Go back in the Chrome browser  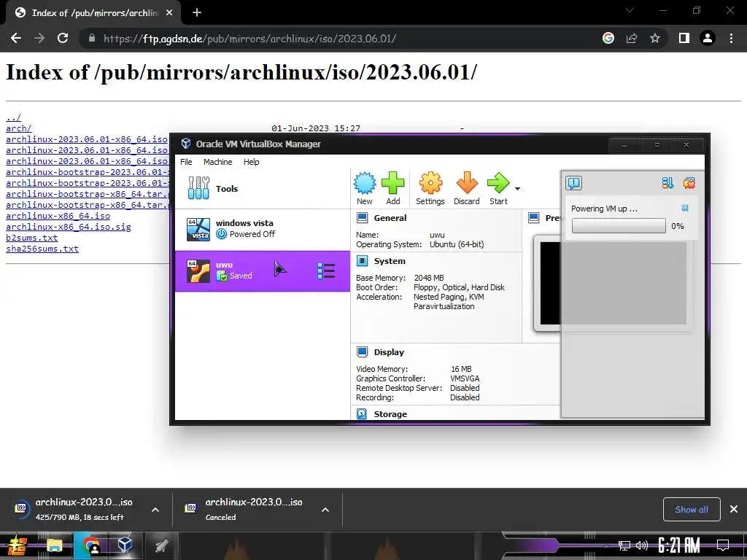(16, 38)
